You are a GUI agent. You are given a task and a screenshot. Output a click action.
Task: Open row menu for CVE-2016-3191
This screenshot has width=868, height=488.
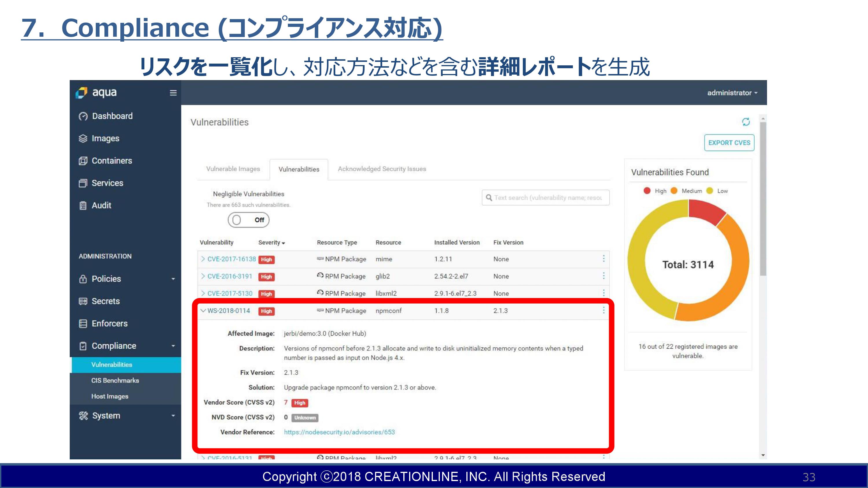[x=604, y=276]
